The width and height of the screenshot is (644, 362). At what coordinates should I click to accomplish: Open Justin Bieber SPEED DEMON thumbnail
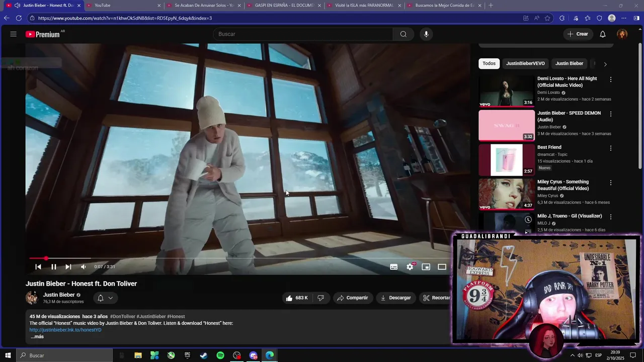507,126
